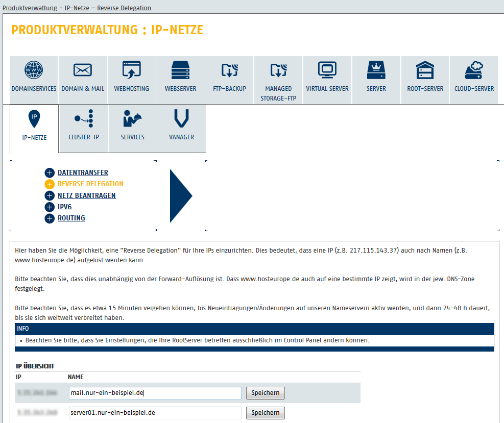Switch to the CLOUD-SERVER tab label
This screenshot has height=423, width=504.
[474, 89]
